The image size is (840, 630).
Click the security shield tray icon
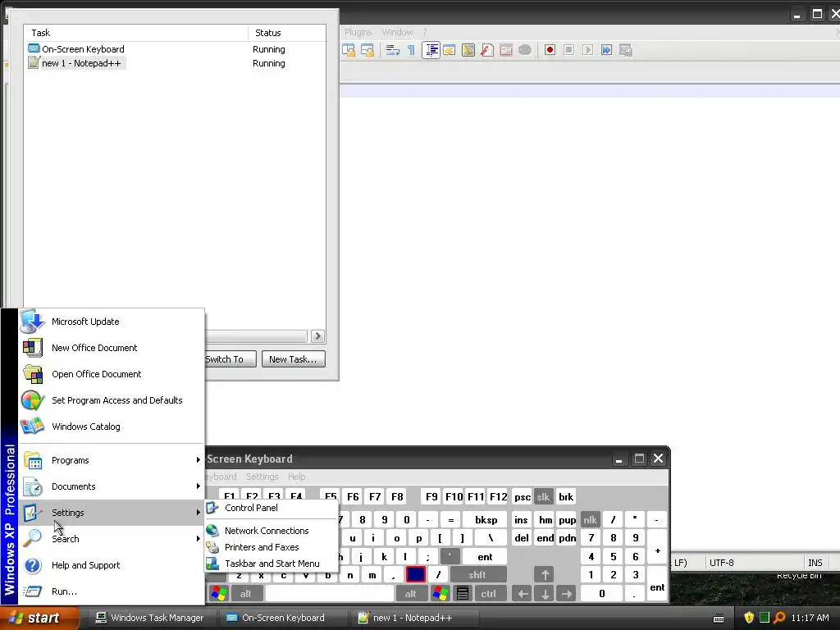click(x=749, y=618)
